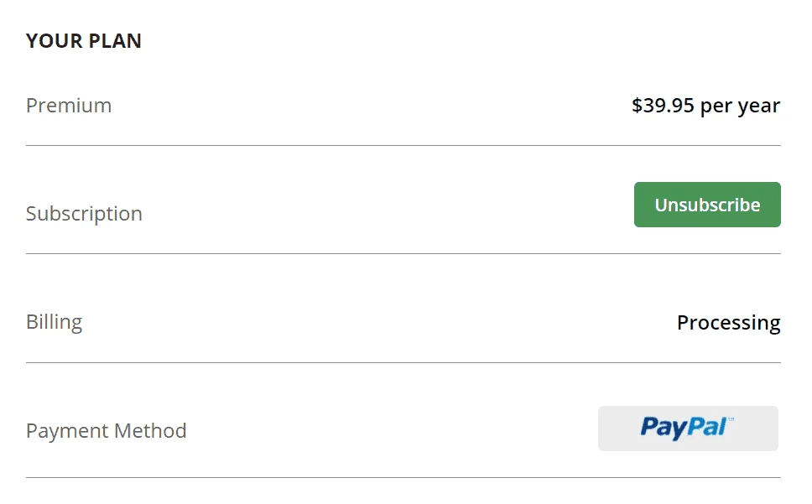Click the Billing row label
Screen dimensions: 812x504
(54, 322)
